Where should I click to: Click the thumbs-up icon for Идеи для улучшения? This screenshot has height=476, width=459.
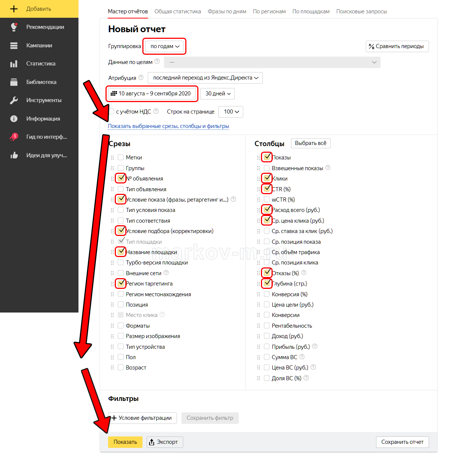14,155
